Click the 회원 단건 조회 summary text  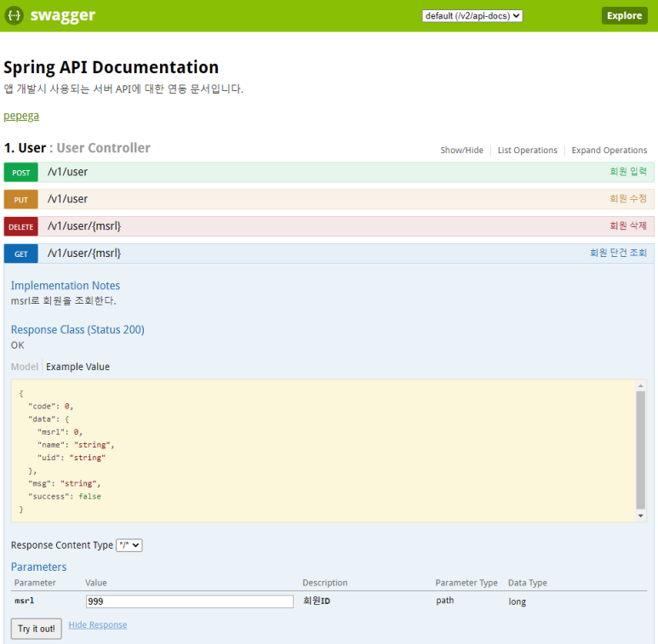618,253
